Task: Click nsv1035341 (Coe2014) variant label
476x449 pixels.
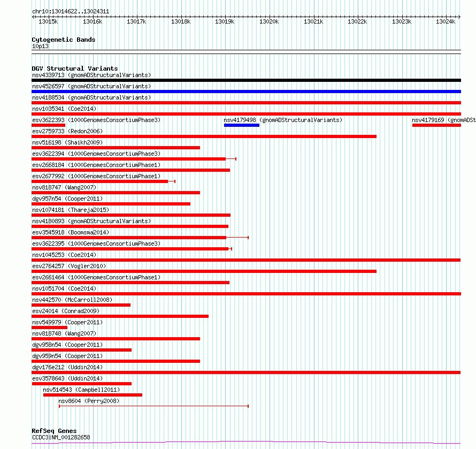Action: 64,109
